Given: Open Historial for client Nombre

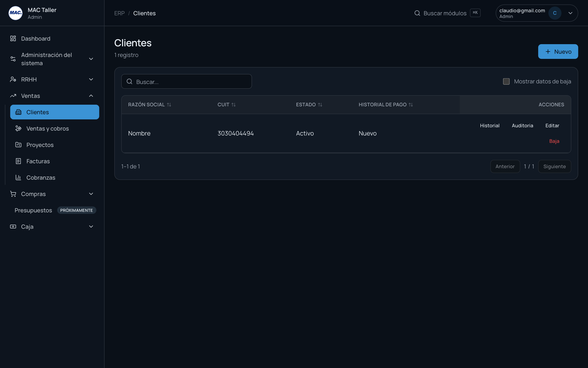Looking at the screenshot, I should [x=489, y=126].
